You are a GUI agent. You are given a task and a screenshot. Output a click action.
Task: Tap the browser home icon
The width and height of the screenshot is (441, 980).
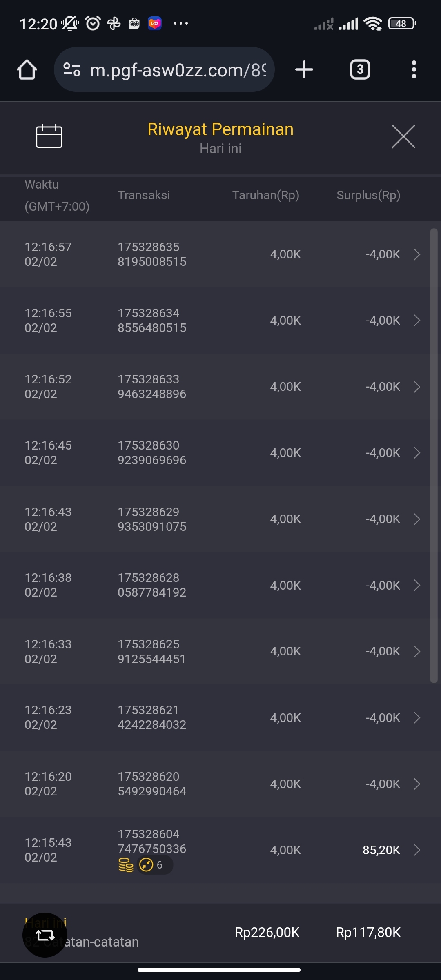27,70
